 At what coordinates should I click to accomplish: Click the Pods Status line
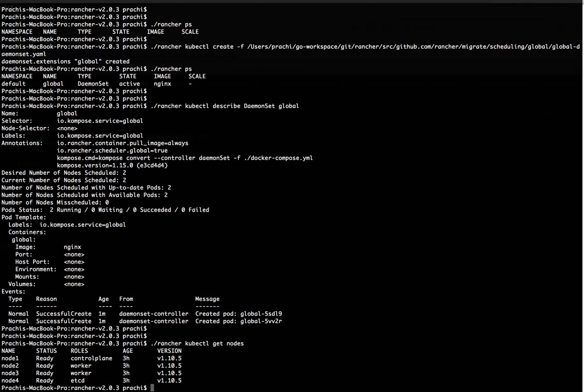click(x=105, y=210)
